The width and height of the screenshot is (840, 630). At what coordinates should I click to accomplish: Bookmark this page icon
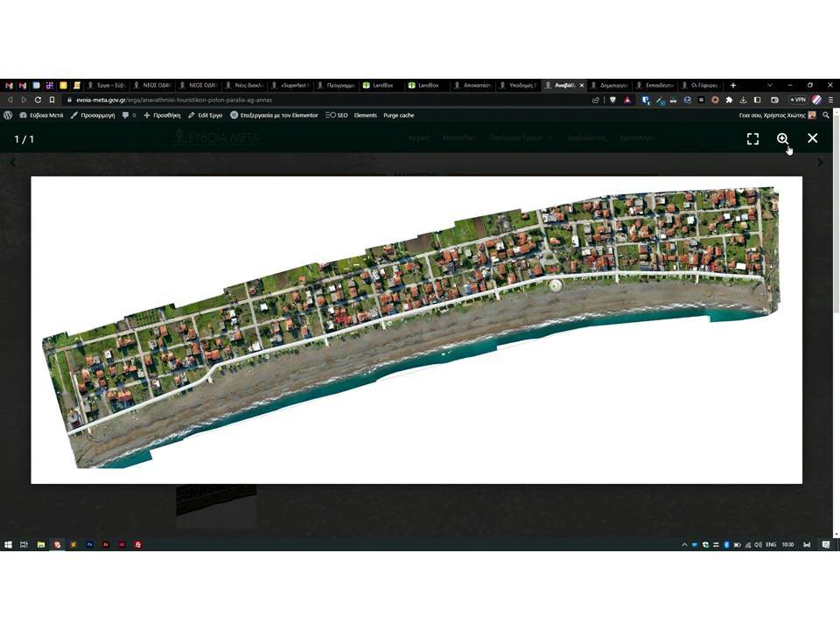point(52,100)
